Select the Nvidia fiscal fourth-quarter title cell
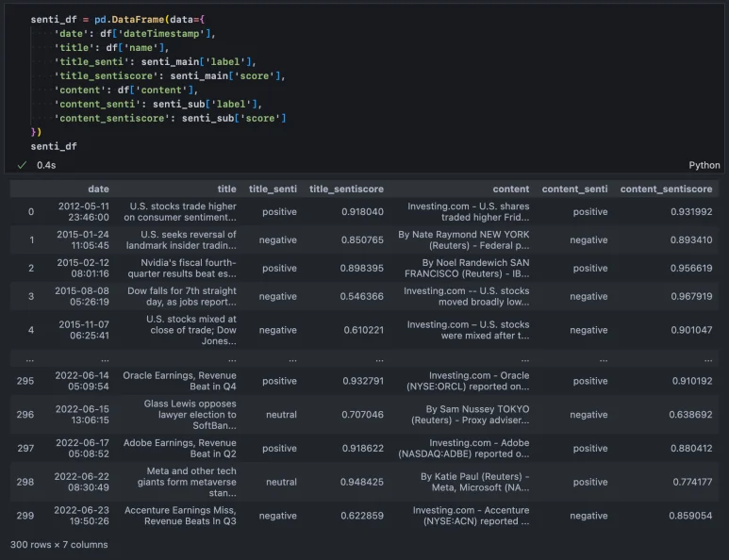The image size is (729, 560). click(x=189, y=269)
